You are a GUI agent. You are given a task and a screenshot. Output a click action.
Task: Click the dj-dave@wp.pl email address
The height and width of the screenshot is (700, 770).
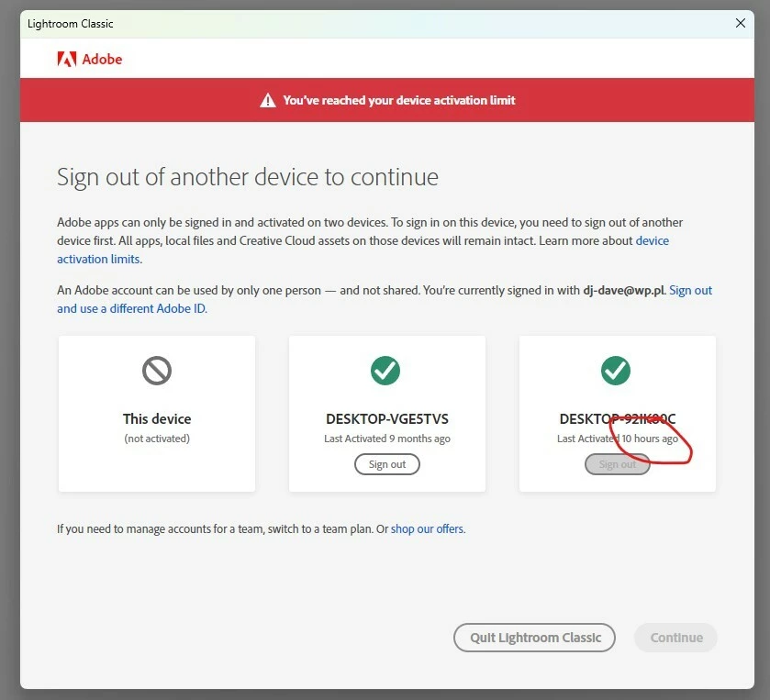click(x=624, y=291)
